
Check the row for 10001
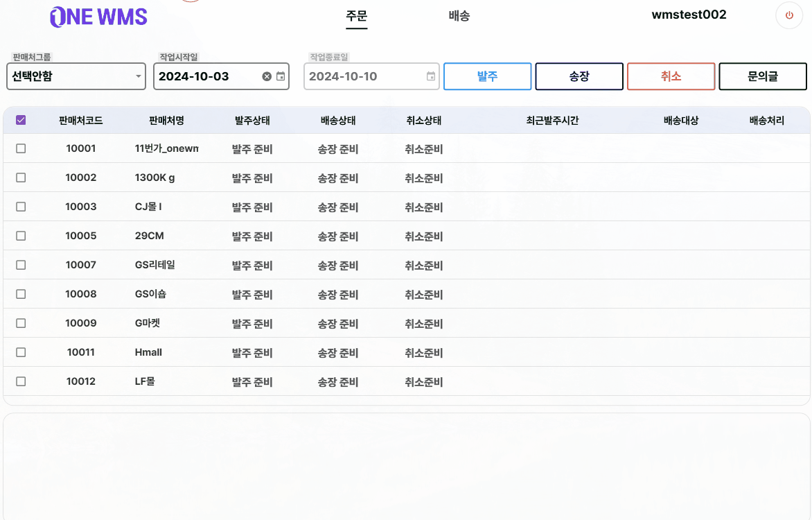pos(21,148)
